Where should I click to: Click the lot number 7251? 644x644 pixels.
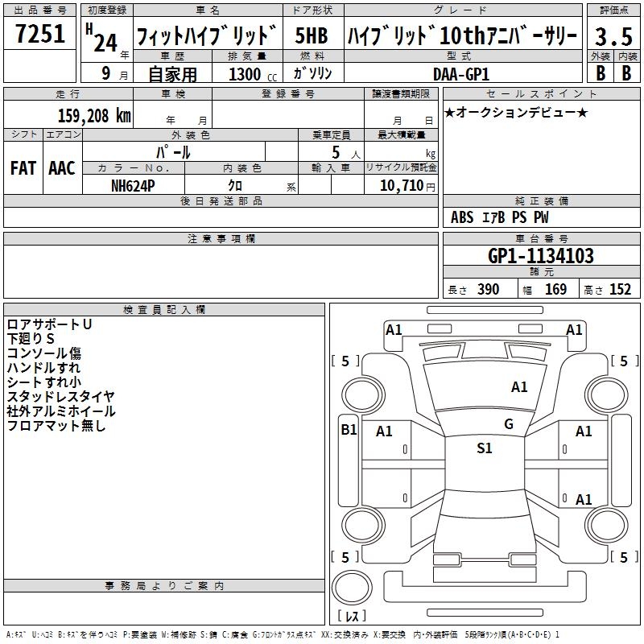(x=40, y=34)
